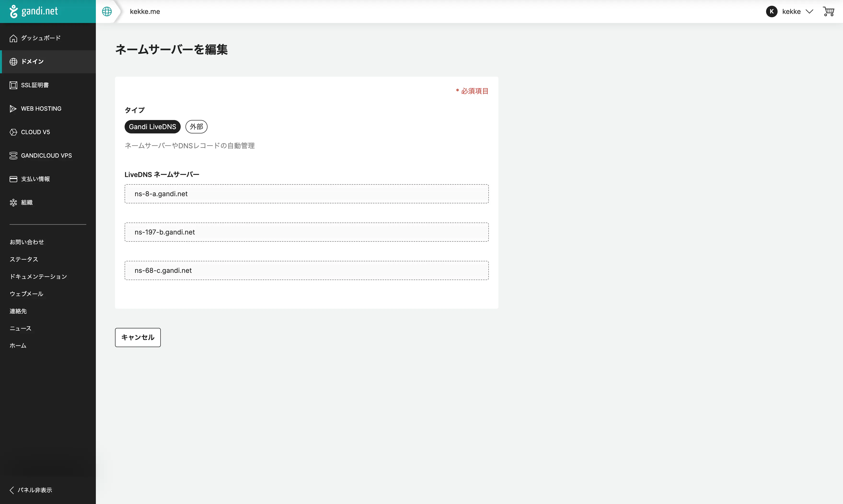This screenshot has height=504, width=843.
Task: Open the お問い合わせ link
Action: (27, 242)
